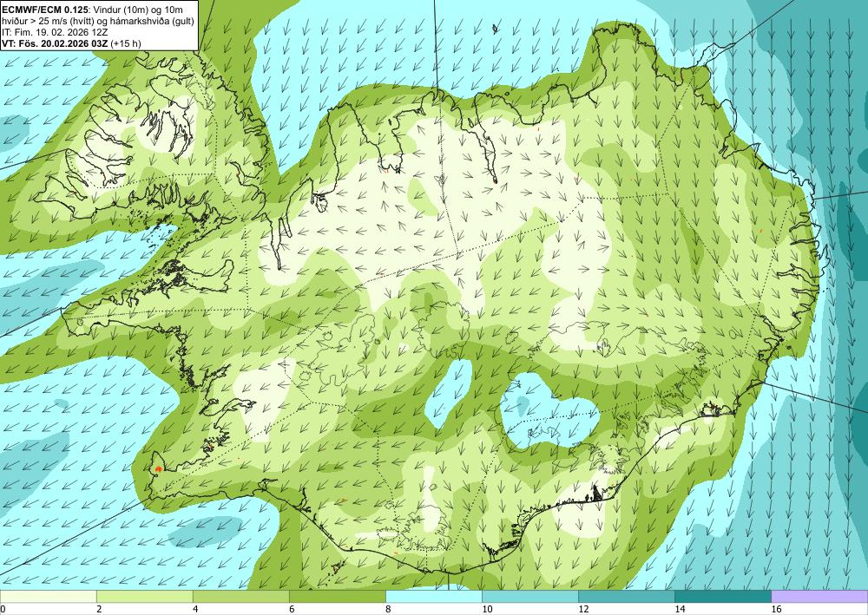Viewport: 868px width, 615px height.
Task: Click the "10" label on the color scale
Action: [487, 609]
